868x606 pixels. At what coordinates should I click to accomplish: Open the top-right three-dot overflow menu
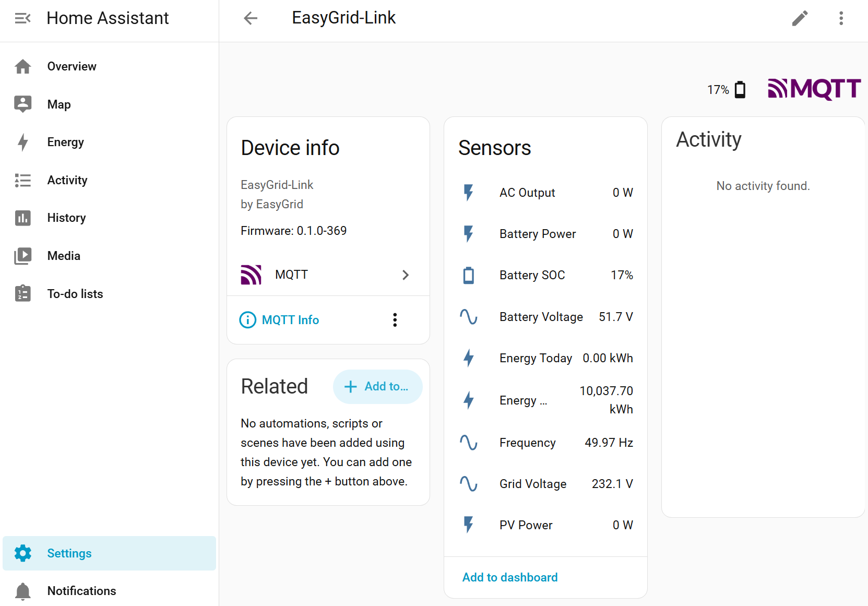point(841,18)
